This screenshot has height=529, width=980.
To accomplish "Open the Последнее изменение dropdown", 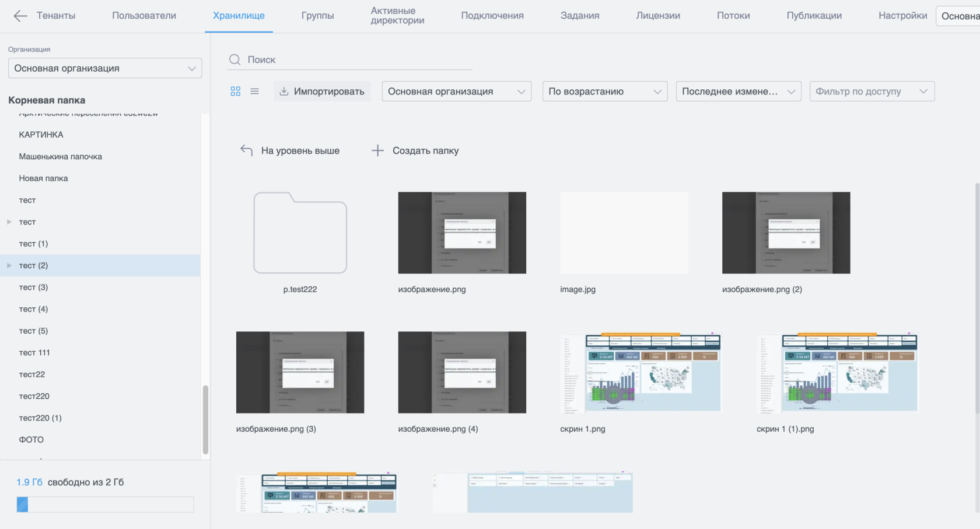I will (738, 91).
